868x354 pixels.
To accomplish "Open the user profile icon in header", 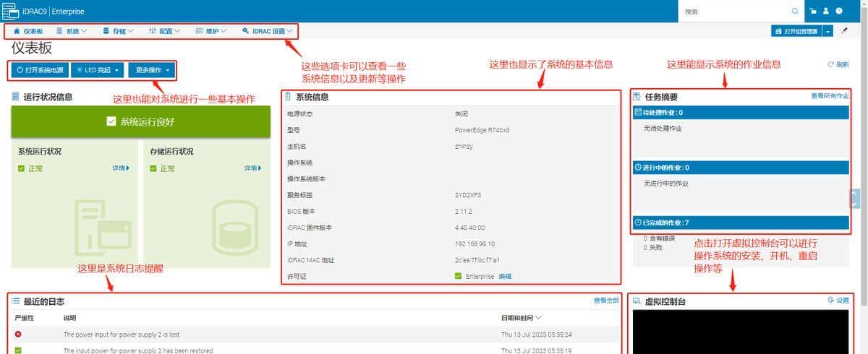I will tap(825, 12).
